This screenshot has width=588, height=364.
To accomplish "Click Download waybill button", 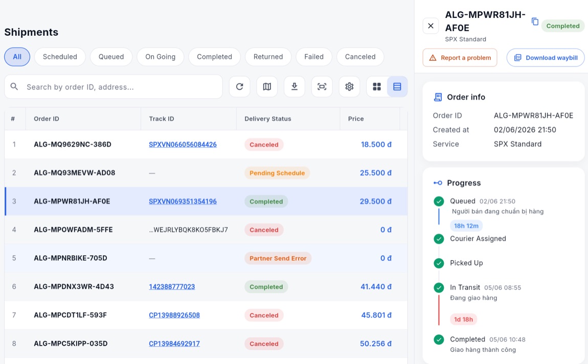I will (546, 58).
